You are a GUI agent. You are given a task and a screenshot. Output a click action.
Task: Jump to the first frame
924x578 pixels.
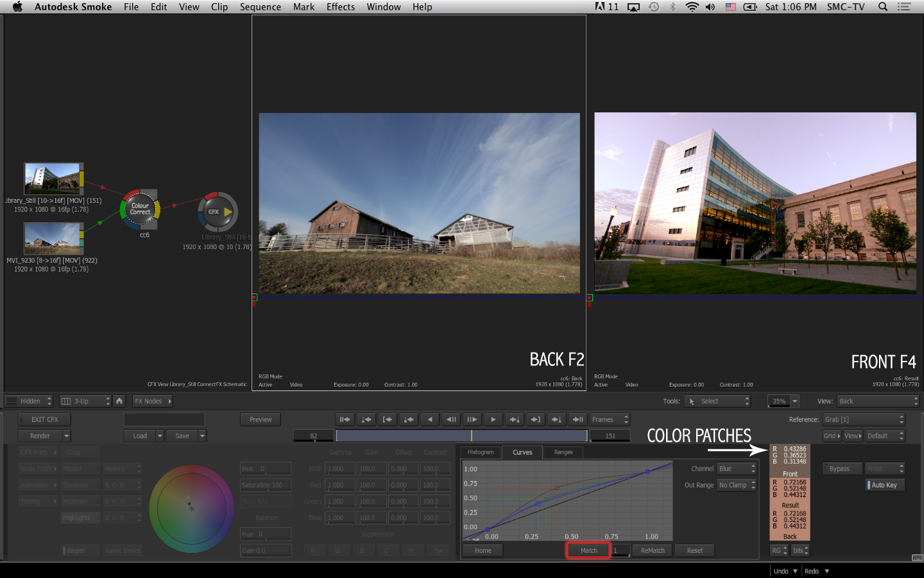[345, 419]
